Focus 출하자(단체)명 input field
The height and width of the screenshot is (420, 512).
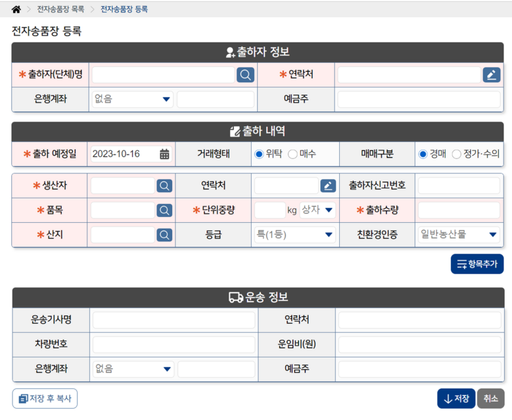point(163,75)
